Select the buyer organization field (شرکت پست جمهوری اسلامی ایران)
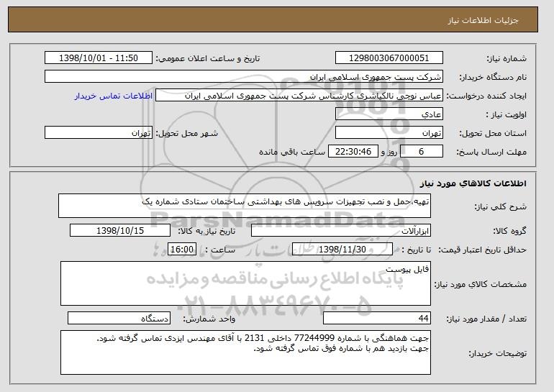The height and width of the screenshot is (392, 554). pos(244,77)
